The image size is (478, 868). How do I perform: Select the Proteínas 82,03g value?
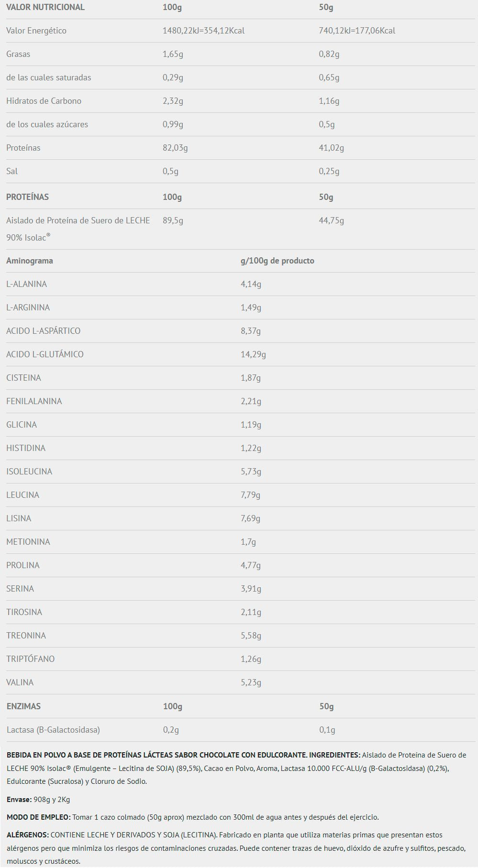pyautogui.click(x=175, y=148)
